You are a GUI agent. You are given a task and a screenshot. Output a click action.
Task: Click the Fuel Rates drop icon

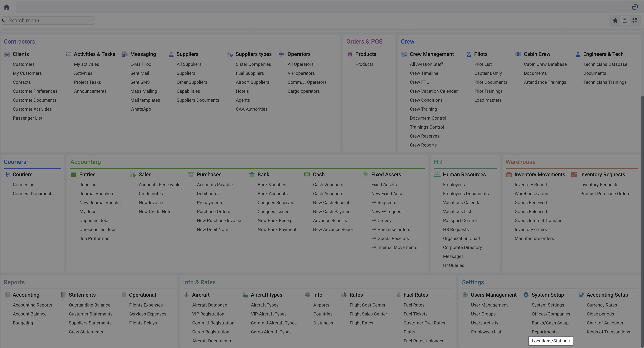coord(398,295)
